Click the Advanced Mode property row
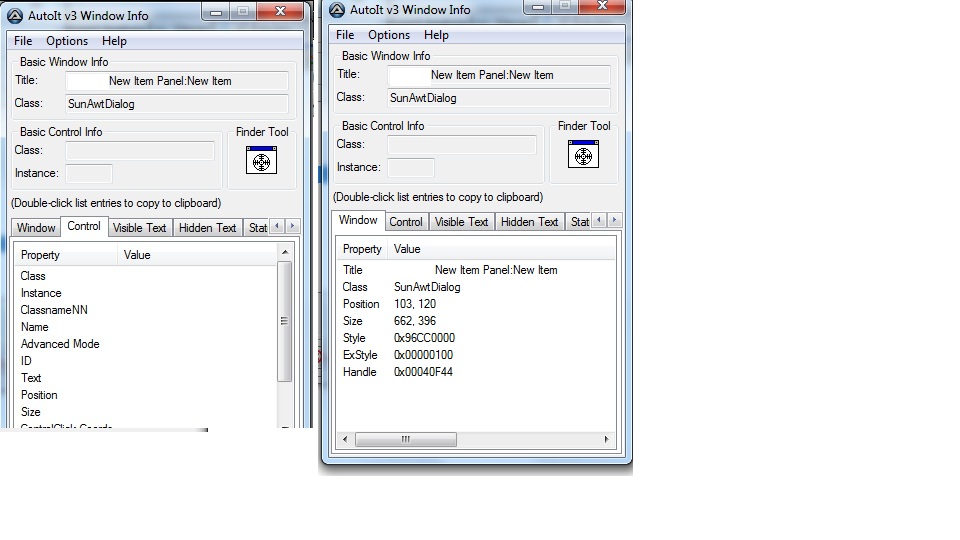The height and width of the screenshot is (540, 960). click(x=60, y=344)
